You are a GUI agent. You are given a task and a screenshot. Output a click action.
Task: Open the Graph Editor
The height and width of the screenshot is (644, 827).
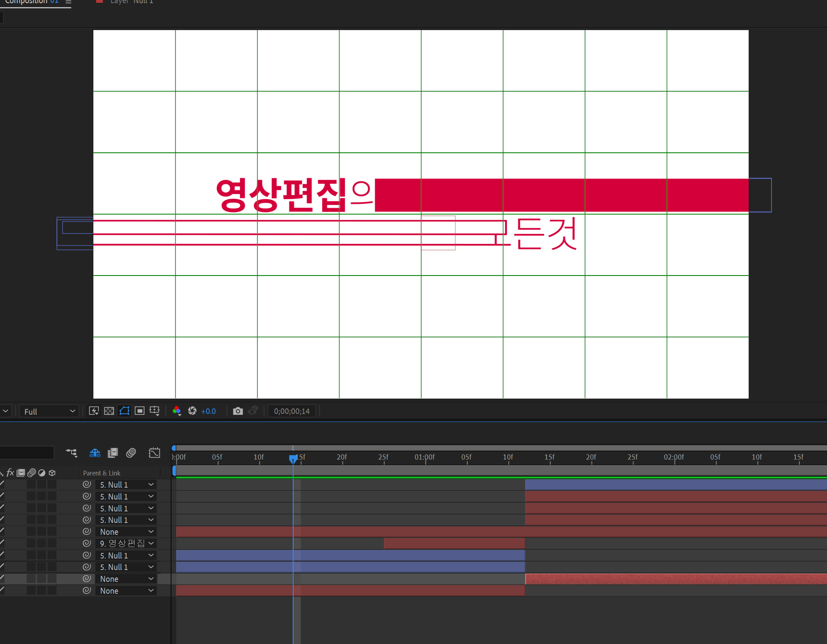point(154,452)
